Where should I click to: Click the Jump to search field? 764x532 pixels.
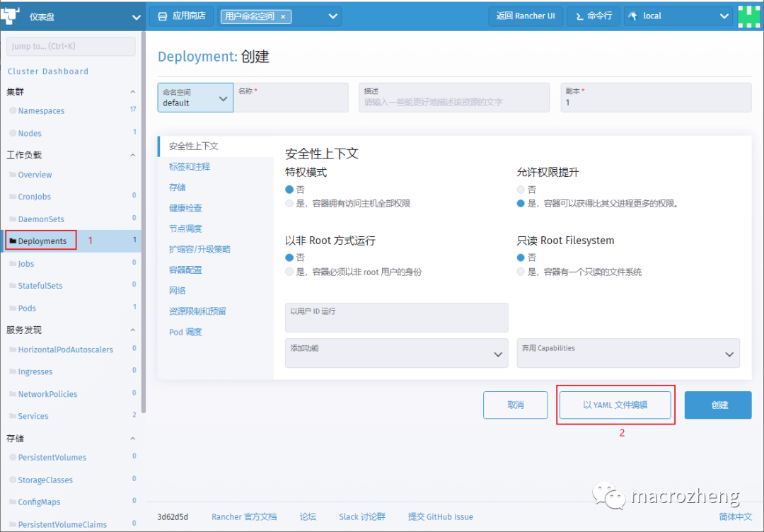[x=71, y=46]
